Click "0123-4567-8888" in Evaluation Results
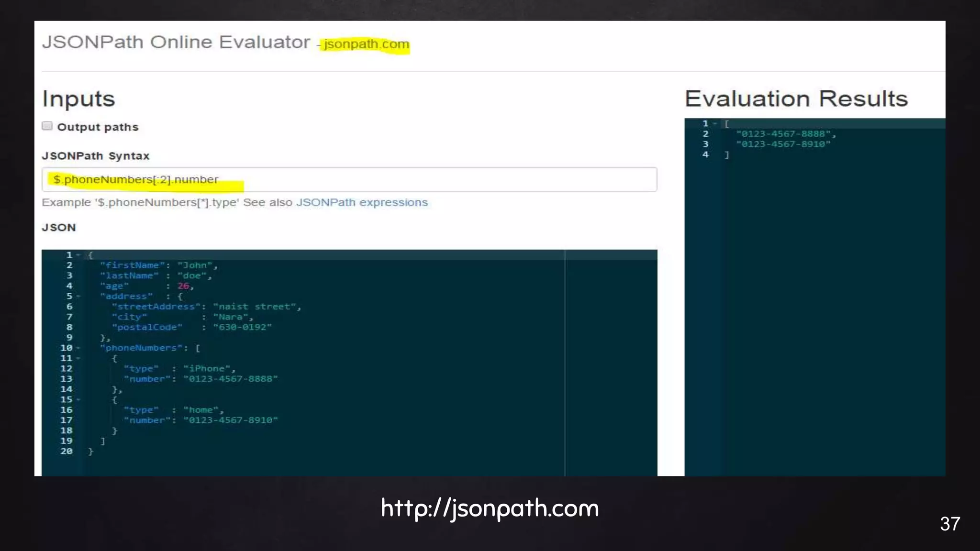Image resolution: width=980 pixels, height=551 pixels. (783, 134)
